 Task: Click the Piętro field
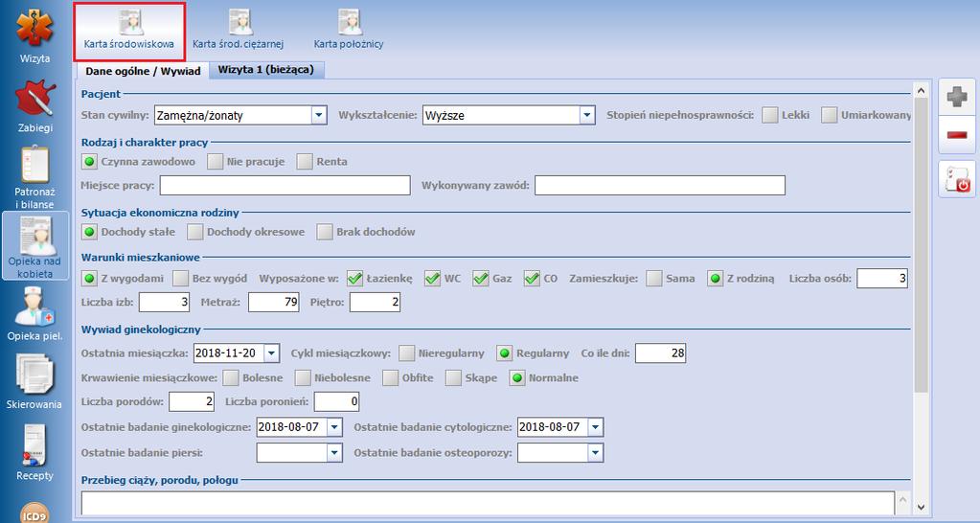pos(375,303)
